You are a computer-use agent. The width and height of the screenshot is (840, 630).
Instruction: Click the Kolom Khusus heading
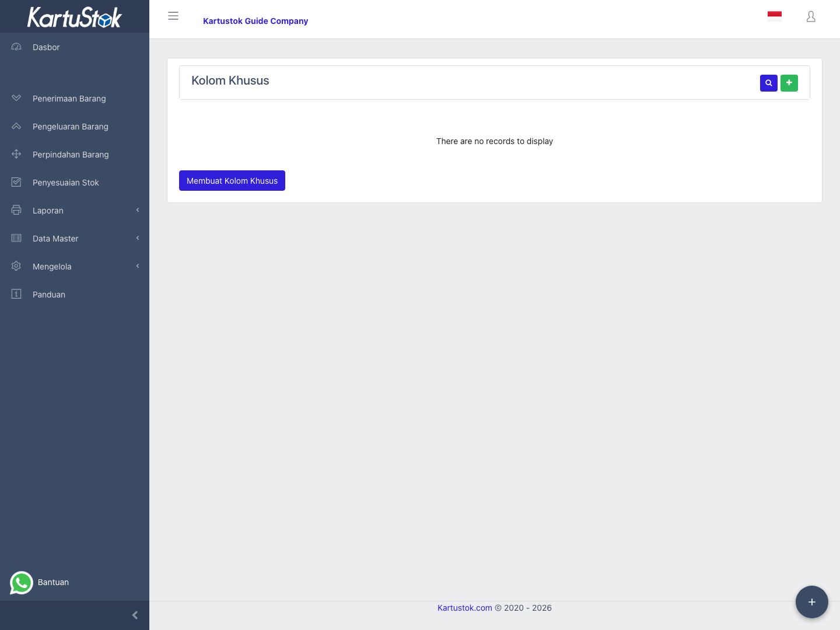230,80
